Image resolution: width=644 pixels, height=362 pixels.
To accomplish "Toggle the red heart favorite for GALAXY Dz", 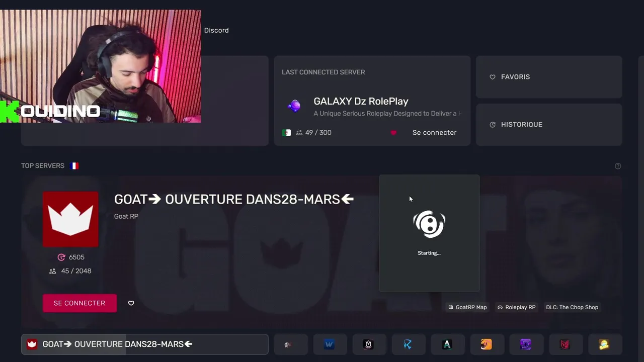I will coord(393,133).
